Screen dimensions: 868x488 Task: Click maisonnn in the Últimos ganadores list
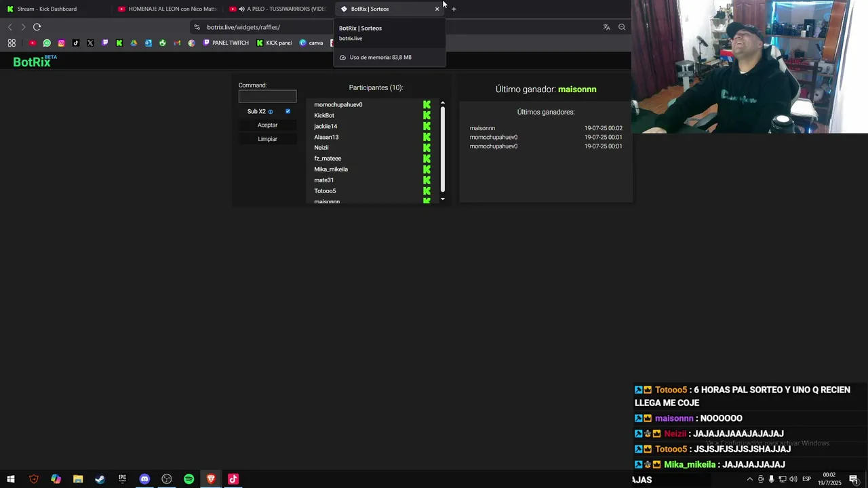point(482,128)
